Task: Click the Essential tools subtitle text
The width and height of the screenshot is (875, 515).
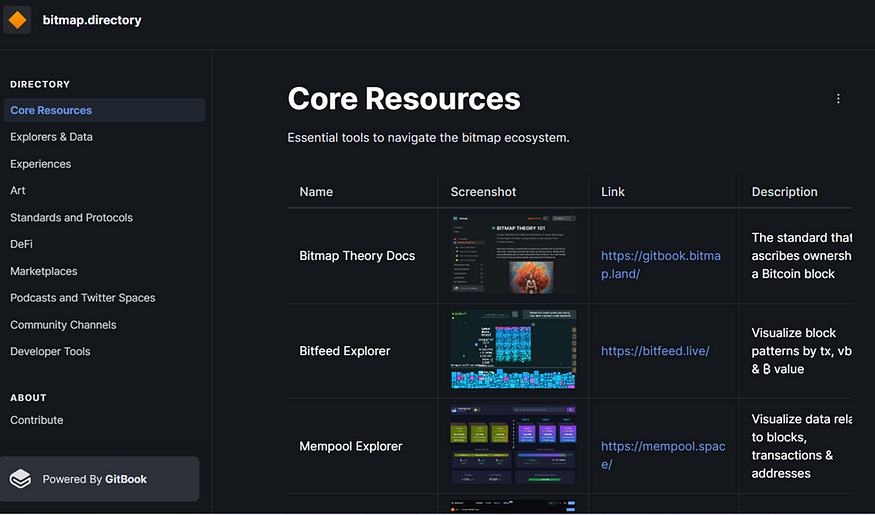Action: point(429,137)
